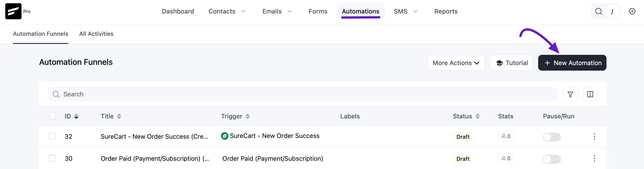Screen dimensions: 644x169
Task: Click the ID value 30
Action: tap(69, 158)
